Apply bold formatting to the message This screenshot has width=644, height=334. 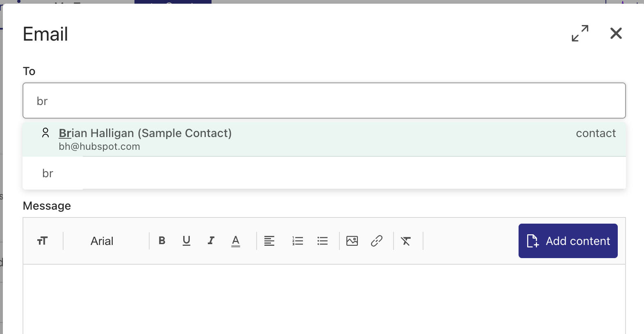162,241
